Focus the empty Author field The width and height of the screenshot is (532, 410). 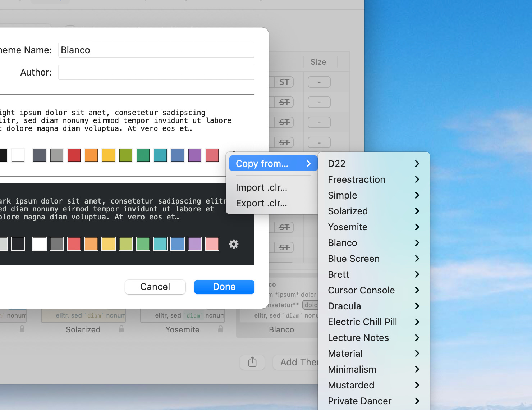click(156, 72)
